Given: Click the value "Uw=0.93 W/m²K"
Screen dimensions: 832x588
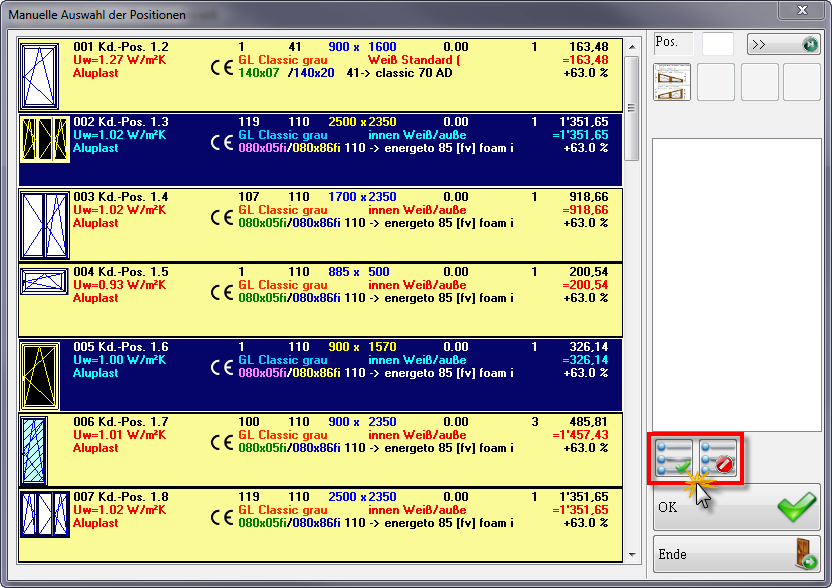Looking at the screenshot, I should point(120,285).
